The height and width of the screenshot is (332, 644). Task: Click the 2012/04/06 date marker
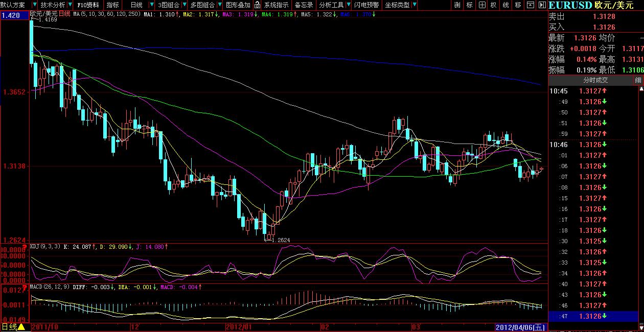click(520, 327)
